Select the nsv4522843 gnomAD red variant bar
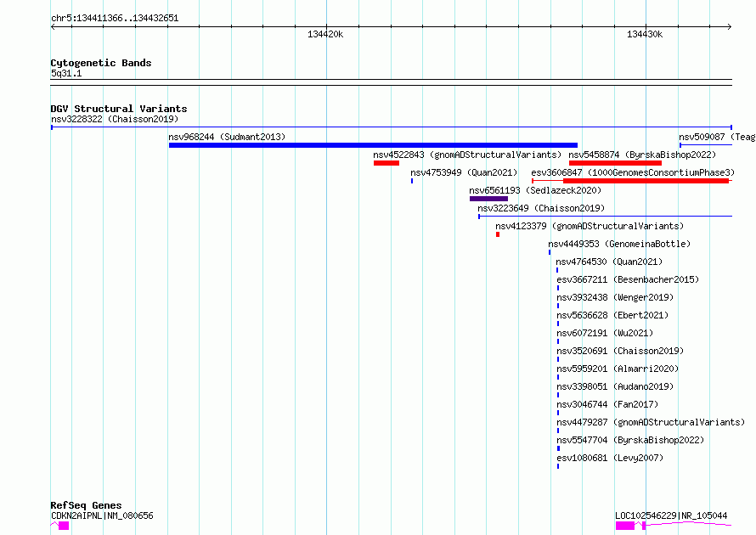This screenshot has width=756, height=535. [386, 163]
